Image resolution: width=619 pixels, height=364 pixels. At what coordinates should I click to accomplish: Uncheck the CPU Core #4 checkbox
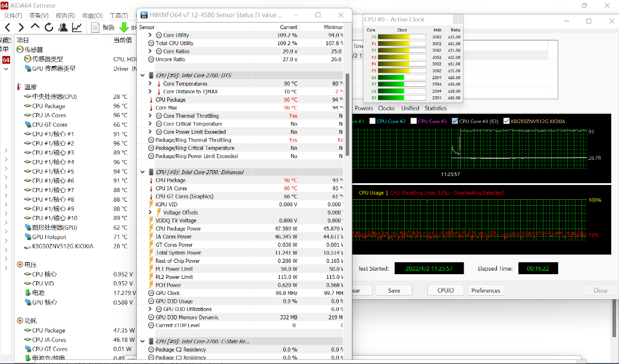(x=455, y=121)
